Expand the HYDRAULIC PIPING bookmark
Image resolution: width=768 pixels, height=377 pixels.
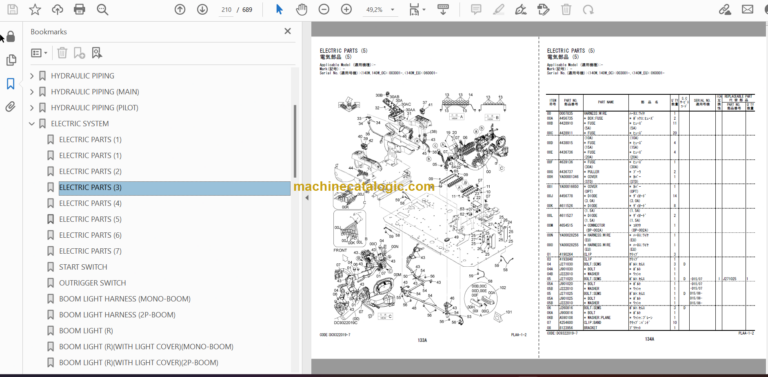32,76
